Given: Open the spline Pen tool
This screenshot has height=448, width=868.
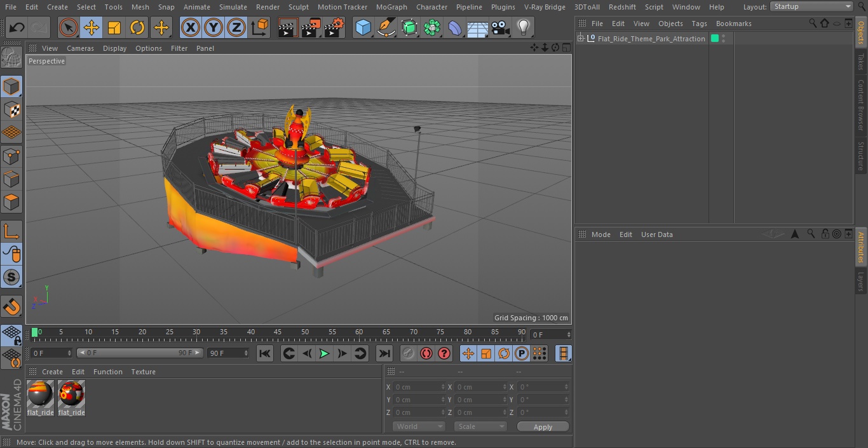Looking at the screenshot, I should [x=386, y=28].
